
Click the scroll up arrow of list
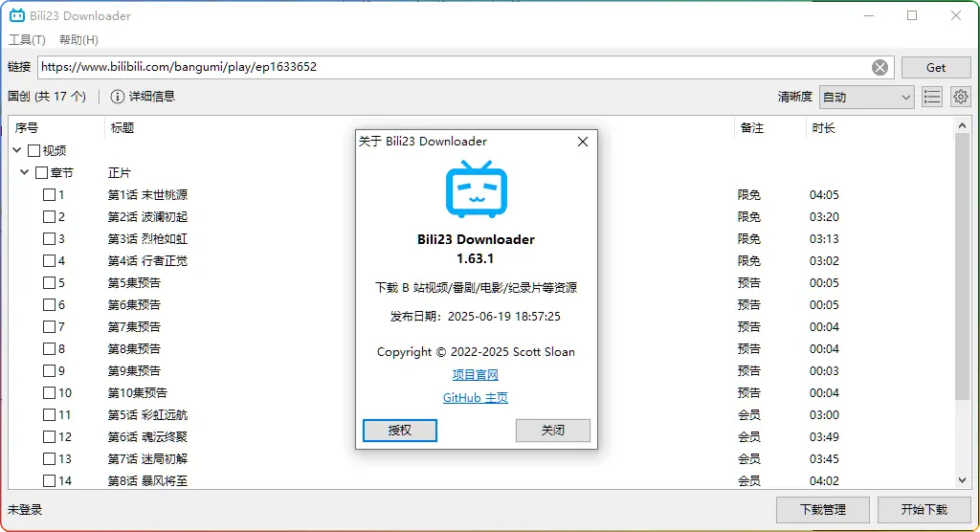point(962,126)
